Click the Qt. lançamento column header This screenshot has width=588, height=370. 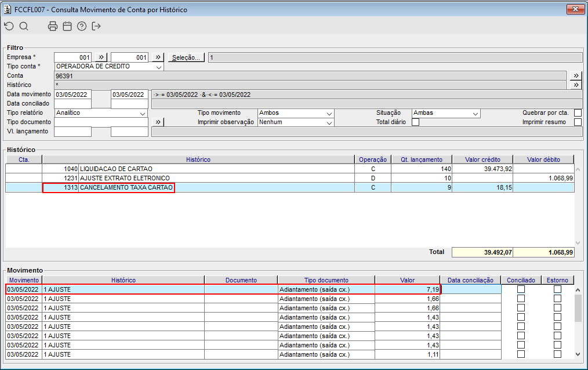[x=422, y=159]
